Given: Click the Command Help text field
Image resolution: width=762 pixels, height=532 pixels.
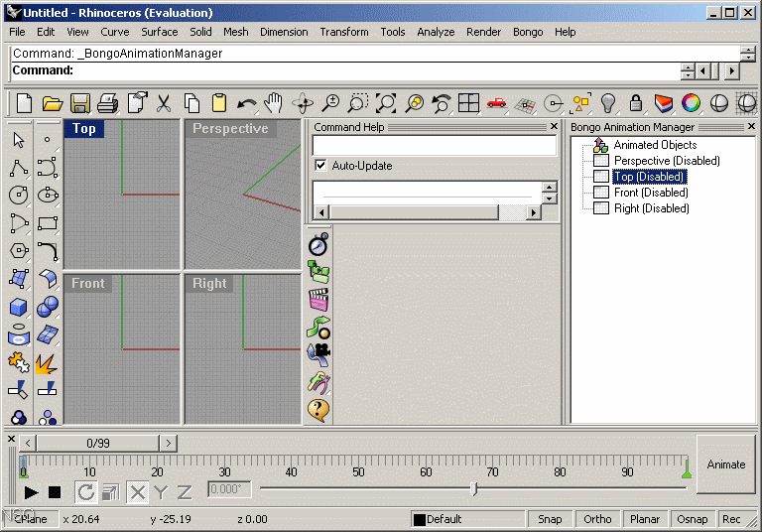Looking at the screenshot, I should [x=434, y=145].
